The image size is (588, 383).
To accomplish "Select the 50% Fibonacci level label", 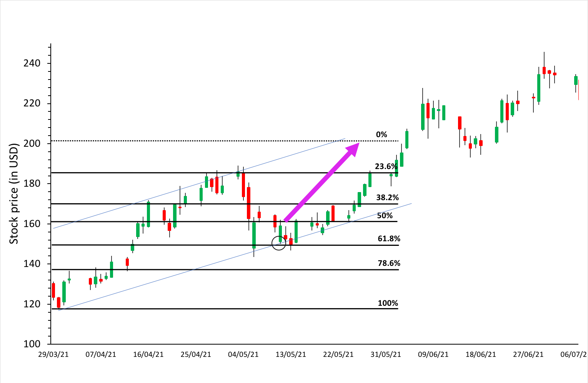I will tap(385, 216).
